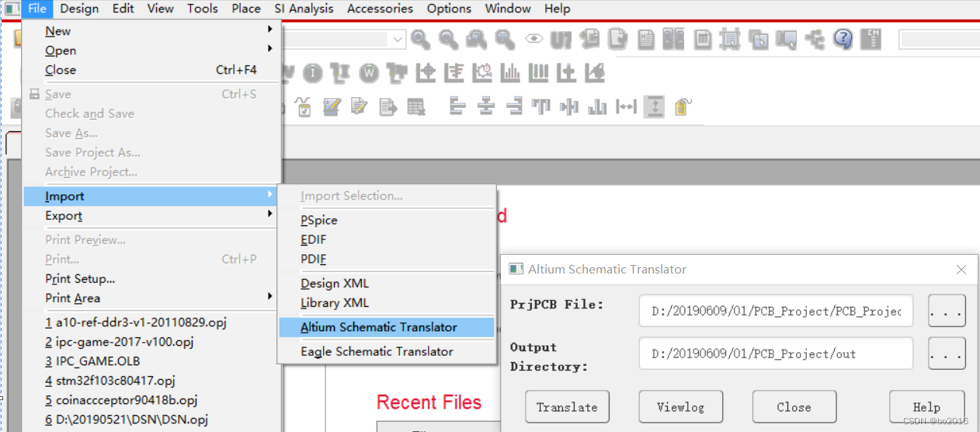Click the align horizontal centers icon
This screenshot has width=980, height=432.
(486, 106)
